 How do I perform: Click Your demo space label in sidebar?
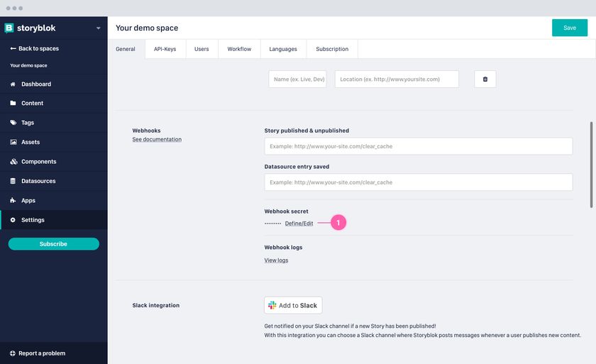[28, 65]
